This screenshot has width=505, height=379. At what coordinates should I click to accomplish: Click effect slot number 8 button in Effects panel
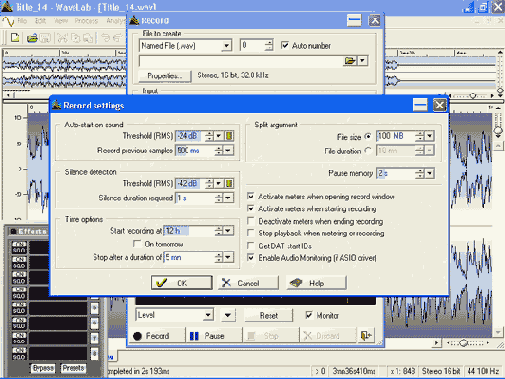pos(95,353)
